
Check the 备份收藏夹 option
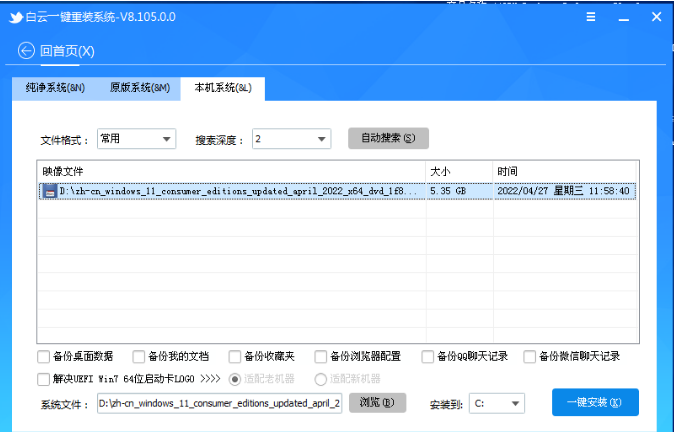pyautogui.click(x=234, y=356)
